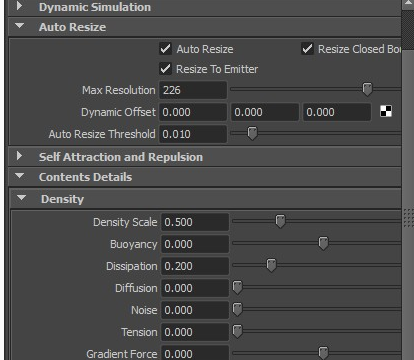Click the dotted panel grip handle

[408, 218]
